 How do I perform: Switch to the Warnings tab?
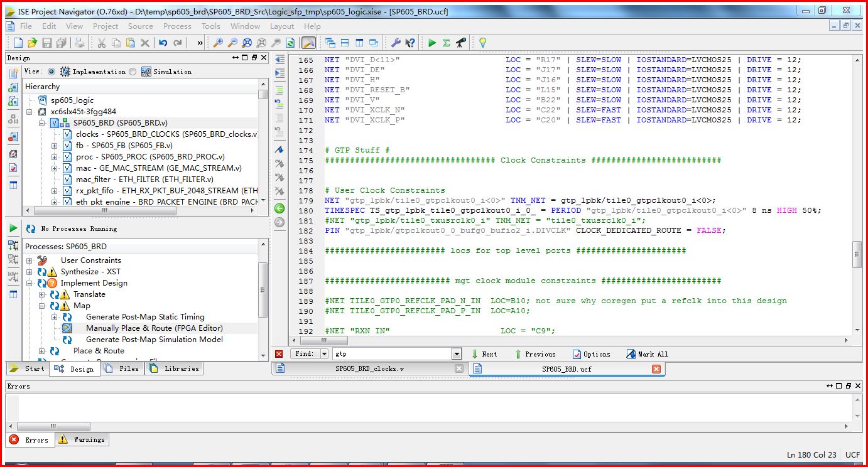click(x=82, y=439)
